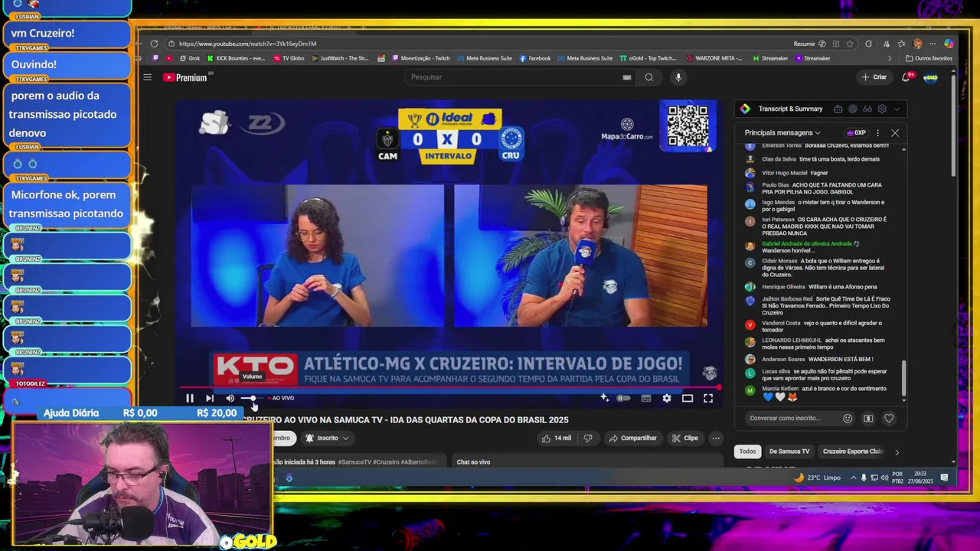Open the Grok bookmark
Image resolution: width=980 pixels, height=551 pixels.
coord(189,58)
